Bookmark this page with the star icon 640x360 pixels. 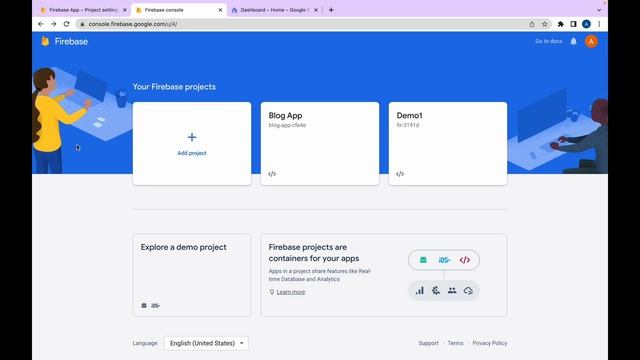click(544, 24)
